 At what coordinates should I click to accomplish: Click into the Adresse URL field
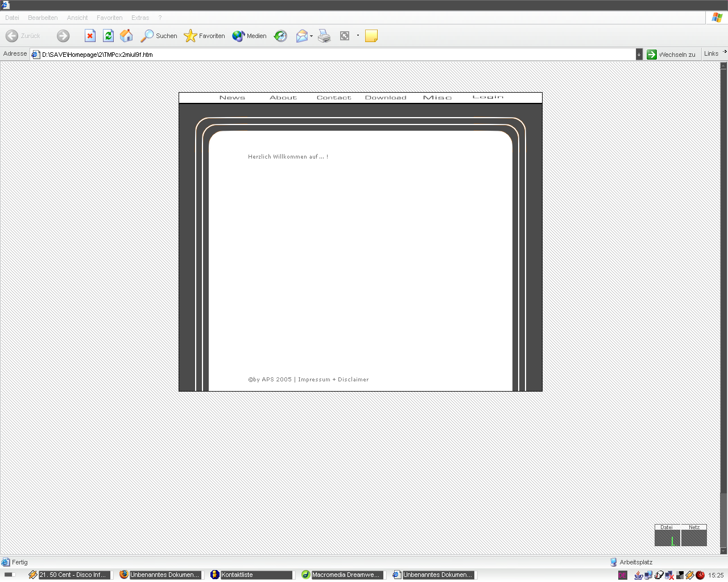(x=336, y=55)
